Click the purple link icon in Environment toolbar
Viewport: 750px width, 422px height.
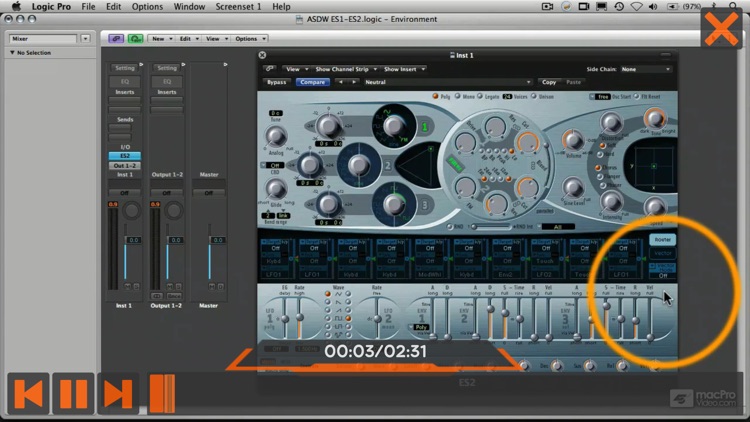point(116,39)
